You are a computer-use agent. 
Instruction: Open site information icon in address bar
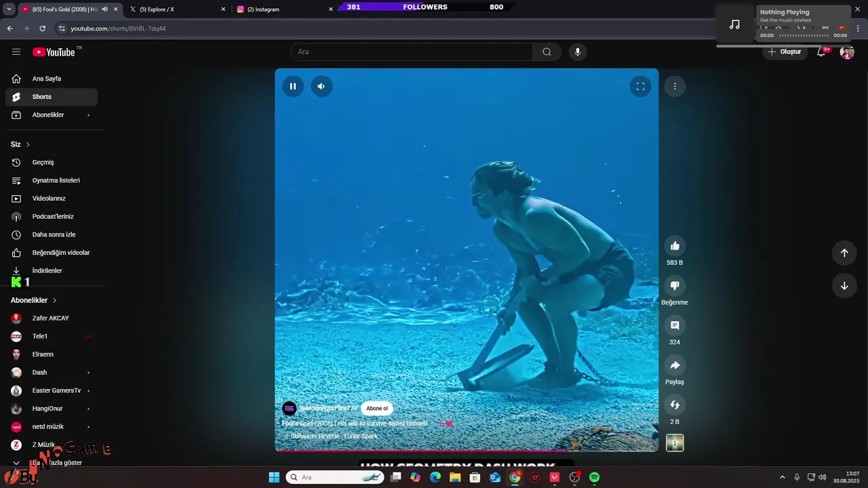click(62, 28)
